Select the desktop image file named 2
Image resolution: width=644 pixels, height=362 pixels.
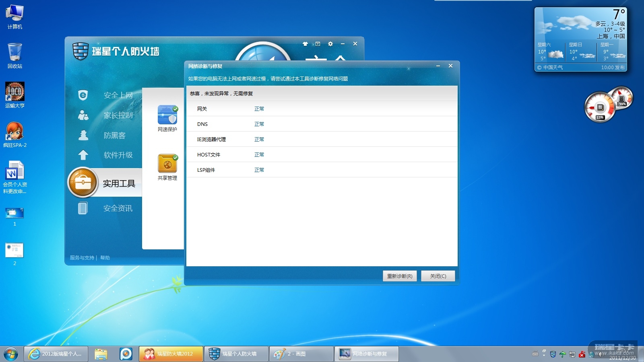click(15, 254)
